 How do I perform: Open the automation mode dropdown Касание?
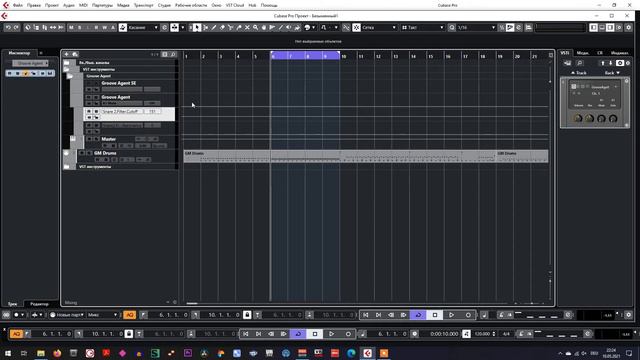click(143, 27)
